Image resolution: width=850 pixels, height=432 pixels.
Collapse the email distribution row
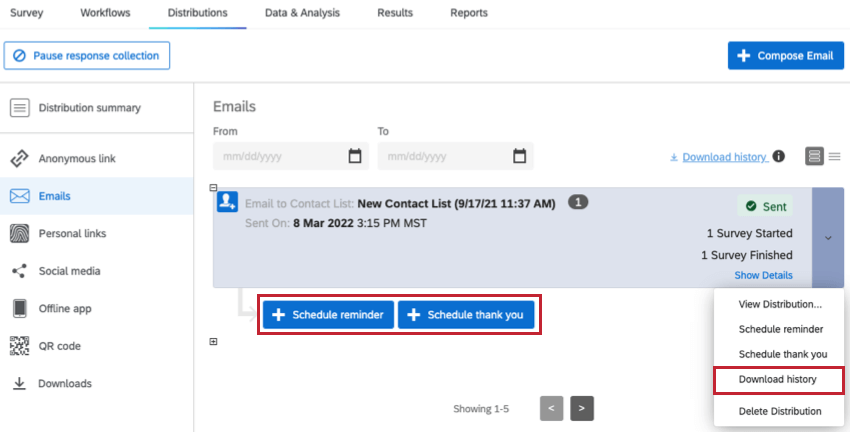click(x=213, y=187)
